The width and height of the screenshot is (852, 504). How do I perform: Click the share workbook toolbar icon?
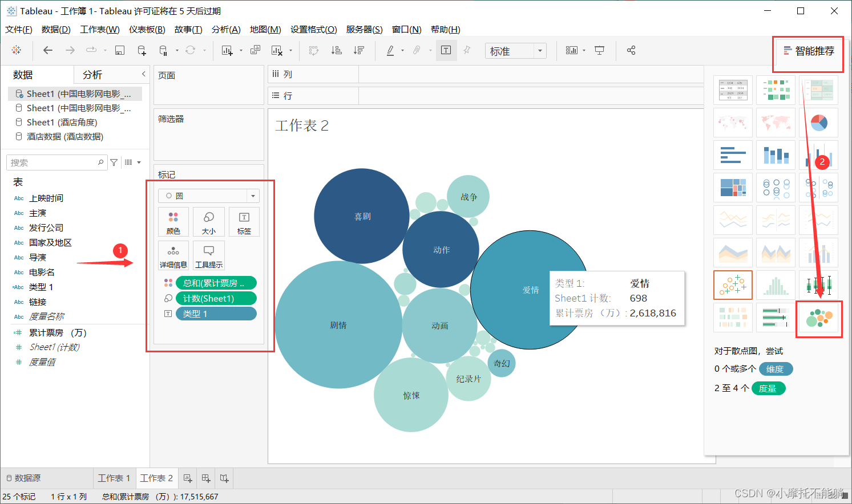click(x=631, y=50)
